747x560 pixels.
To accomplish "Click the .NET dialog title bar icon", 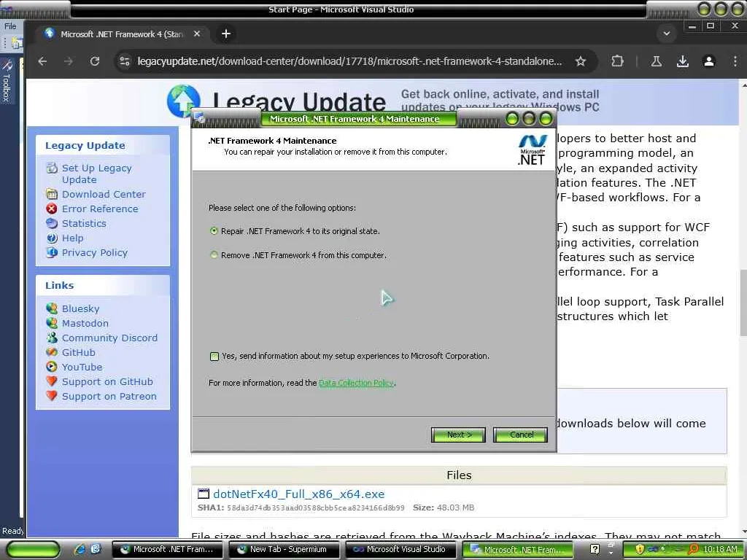I will click(200, 119).
